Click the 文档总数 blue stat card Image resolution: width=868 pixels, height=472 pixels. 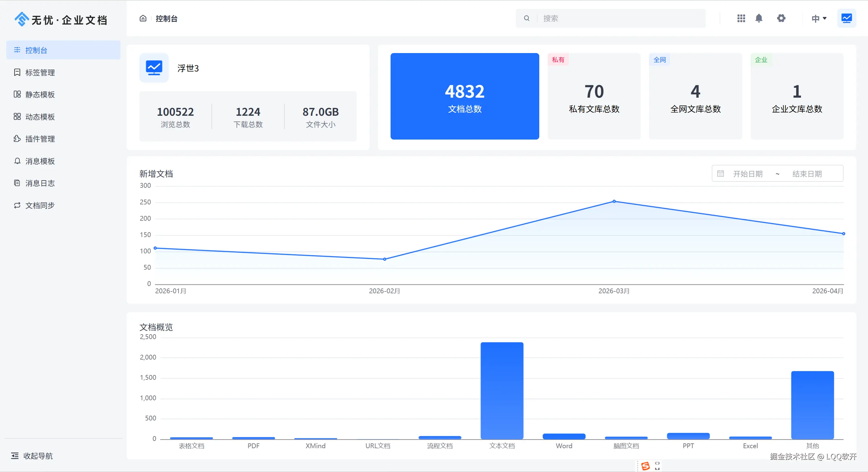tap(464, 96)
